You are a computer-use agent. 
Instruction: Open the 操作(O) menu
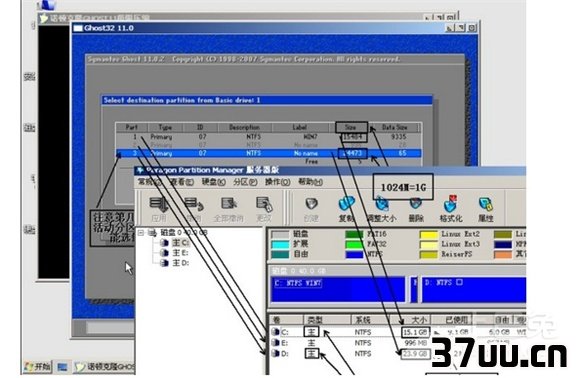tap(277, 182)
